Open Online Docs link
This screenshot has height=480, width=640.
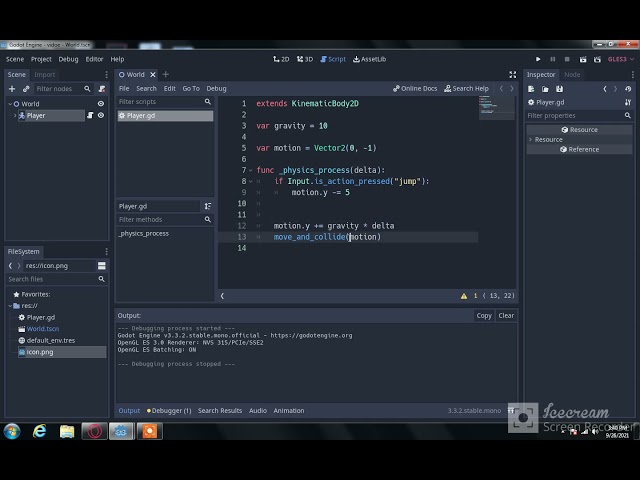pos(415,89)
